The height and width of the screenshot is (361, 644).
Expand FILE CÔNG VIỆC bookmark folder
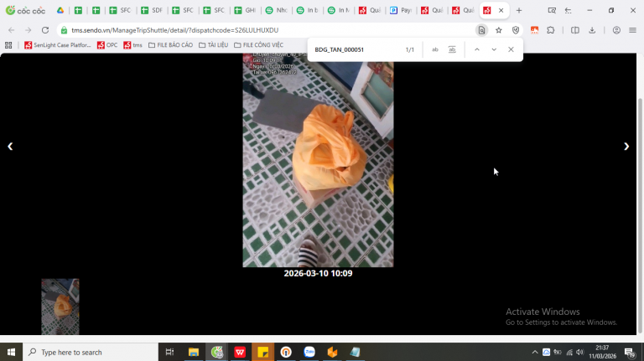pos(259,45)
